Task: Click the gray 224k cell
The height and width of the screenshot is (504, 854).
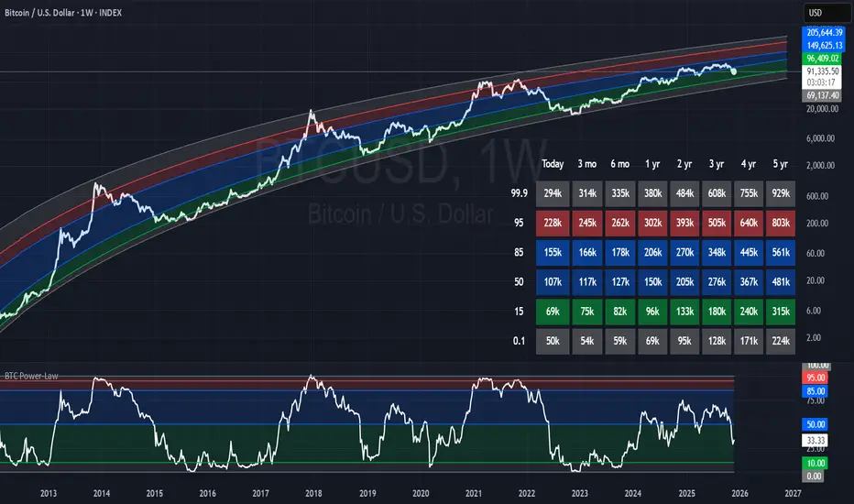Action: click(781, 341)
